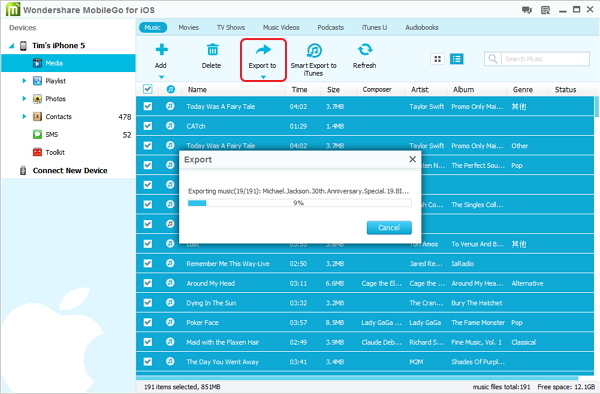Open the feedback chat bubble icon
The width and height of the screenshot is (600, 394).
pos(527,10)
